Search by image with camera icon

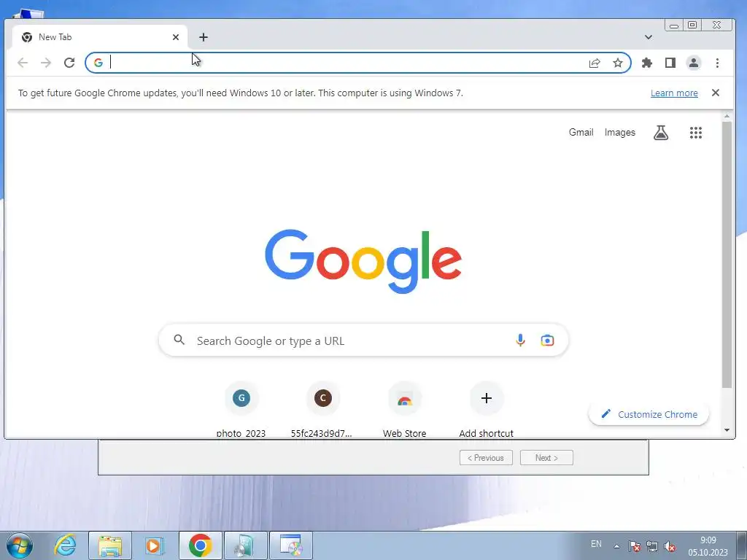click(547, 340)
